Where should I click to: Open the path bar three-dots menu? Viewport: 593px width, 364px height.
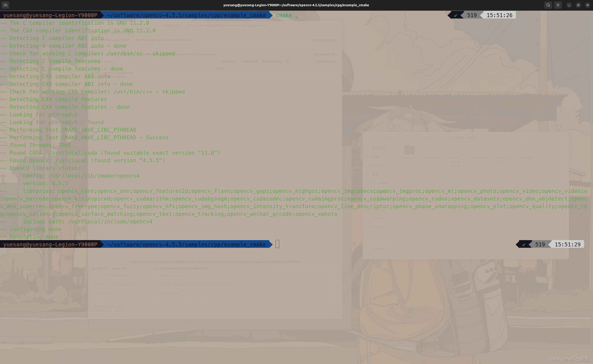[482, 137]
